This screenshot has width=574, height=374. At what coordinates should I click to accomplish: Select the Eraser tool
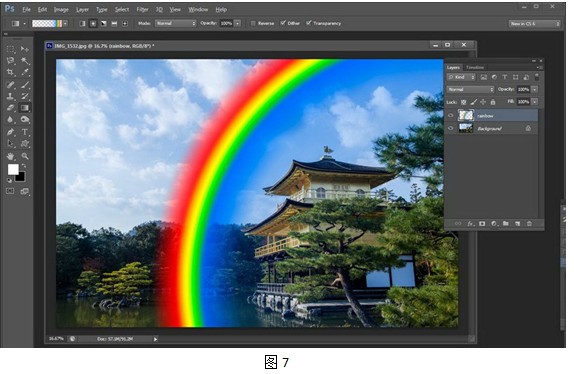click(10, 108)
